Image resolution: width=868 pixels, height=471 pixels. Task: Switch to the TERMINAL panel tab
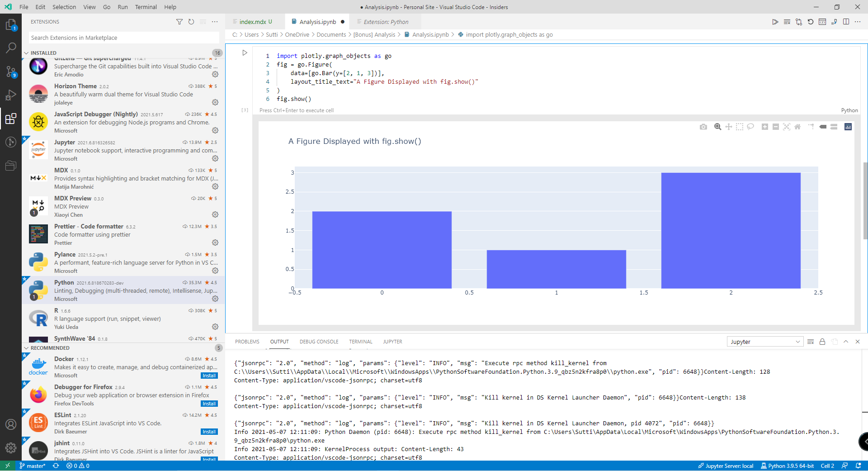pyautogui.click(x=361, y=342)
